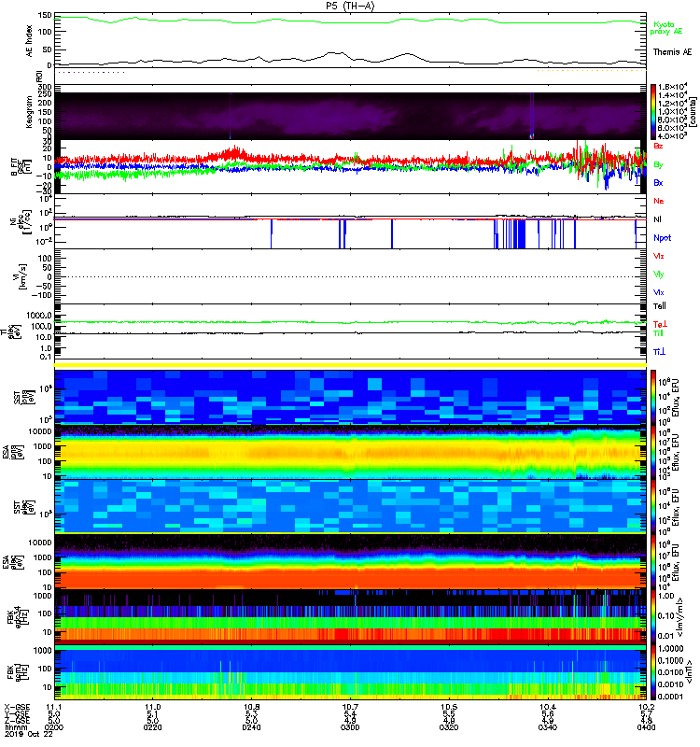The height and width of the screenshot is (747, 700).
Task: Click the plot title P5 (TH-A)
Action: [350, 6]
